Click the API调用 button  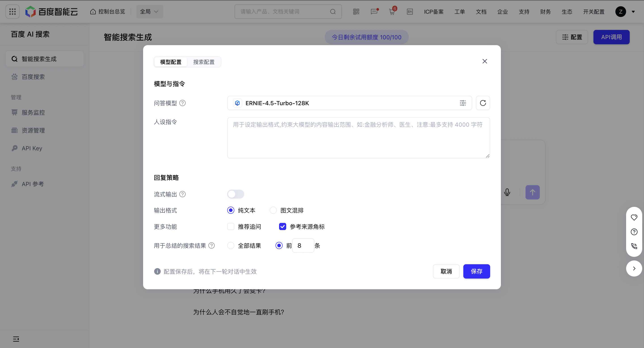tap(611, 37)
